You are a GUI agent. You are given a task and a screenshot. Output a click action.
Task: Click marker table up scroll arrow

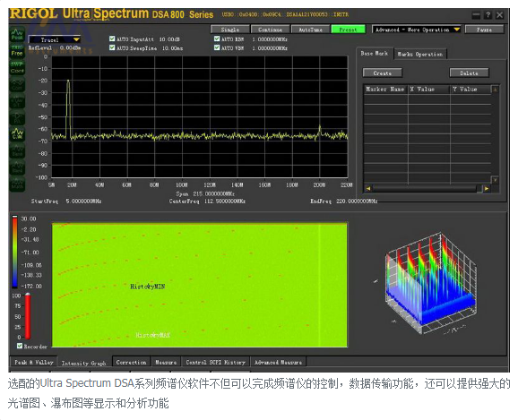point(495,90)
